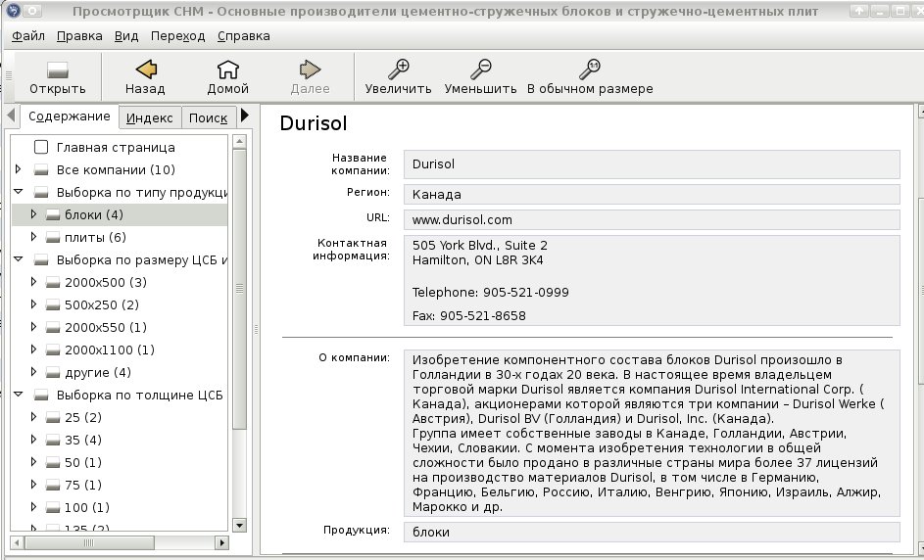Click the book icon beside 35 (4)
Image resolution: width=924 pixels, height=560 pixels.
coord(53,441)
